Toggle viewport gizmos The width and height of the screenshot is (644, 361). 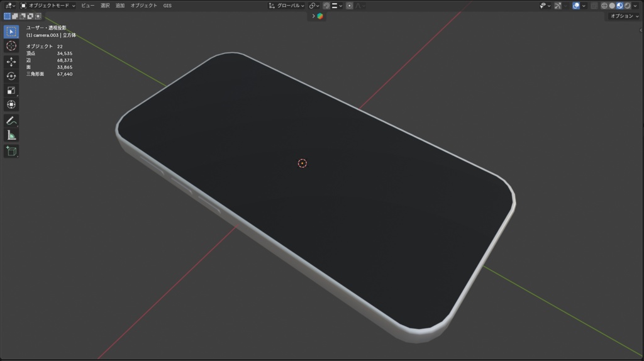[558, 5]
